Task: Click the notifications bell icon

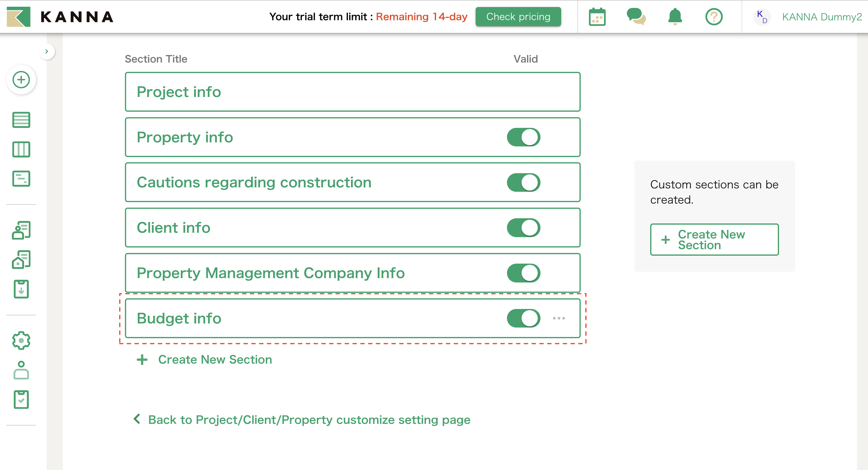Action: (675, 17)
